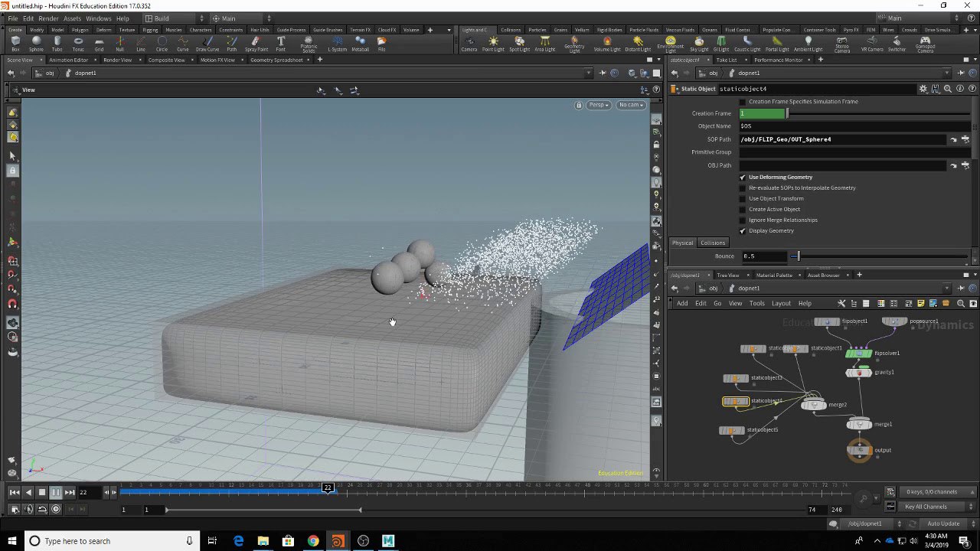980x551 pixels.
Task: Toggle the Display Geometry checkbox
Action: coord(742,231)
